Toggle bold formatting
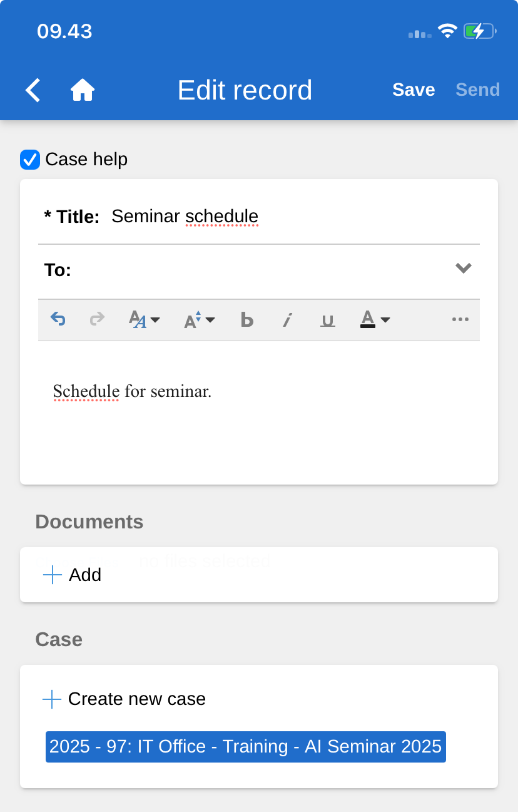518x812 pixels. [247, 320]
